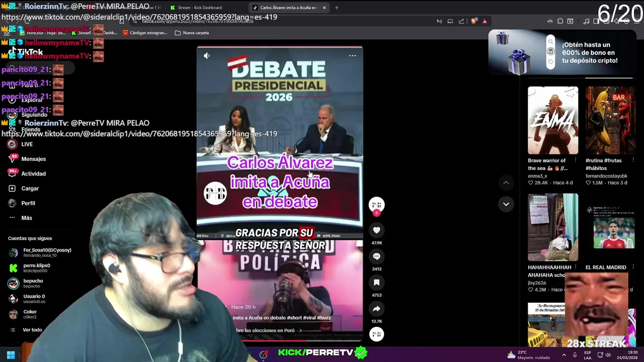Viewport: 644px width, 362px height.
Task: Close the Carlos Álvarez TikTok browser tab
Action: click(x=324, y=8)
